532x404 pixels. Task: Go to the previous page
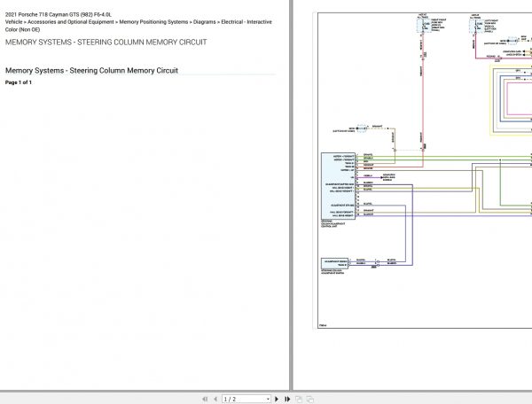[x=215, y=399]
